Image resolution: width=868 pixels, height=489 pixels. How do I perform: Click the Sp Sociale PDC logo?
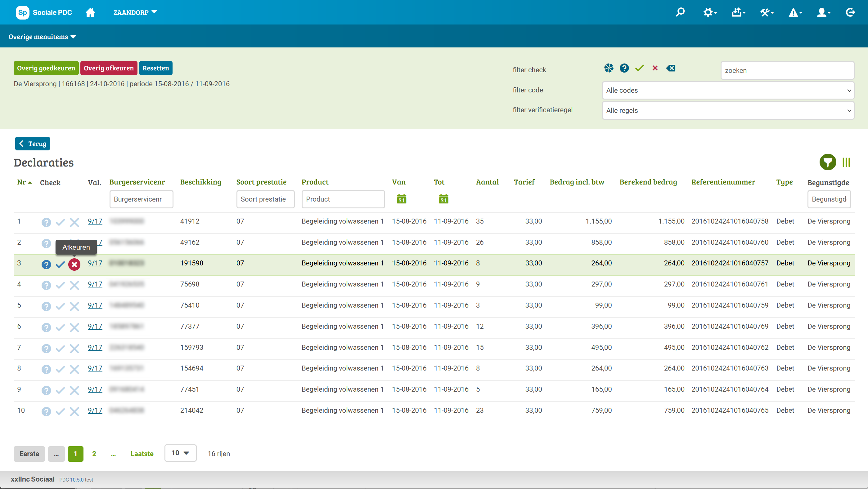[44, 12]
